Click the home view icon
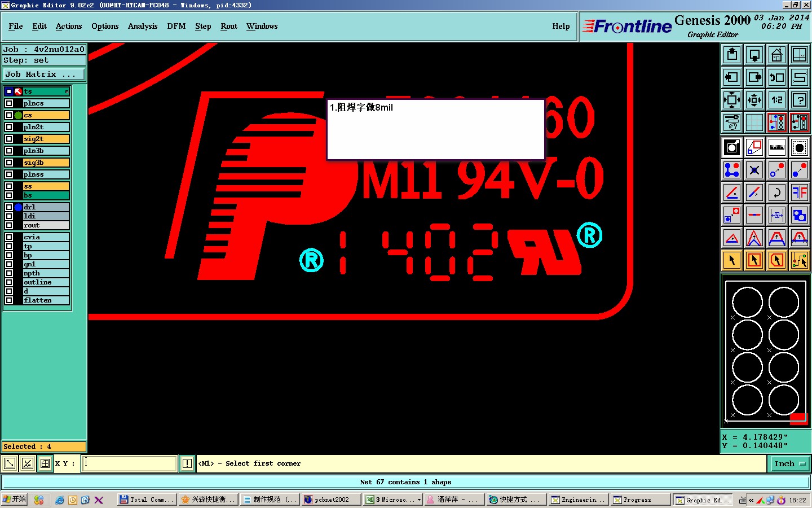Image resolution: width=812 pixels, height=508 pixels. 777,55
